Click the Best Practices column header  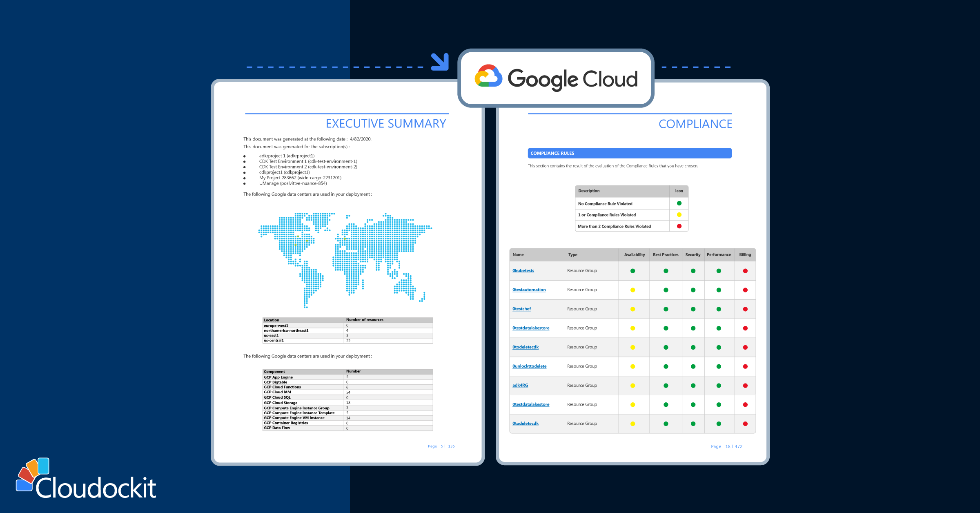pos(666,254)
